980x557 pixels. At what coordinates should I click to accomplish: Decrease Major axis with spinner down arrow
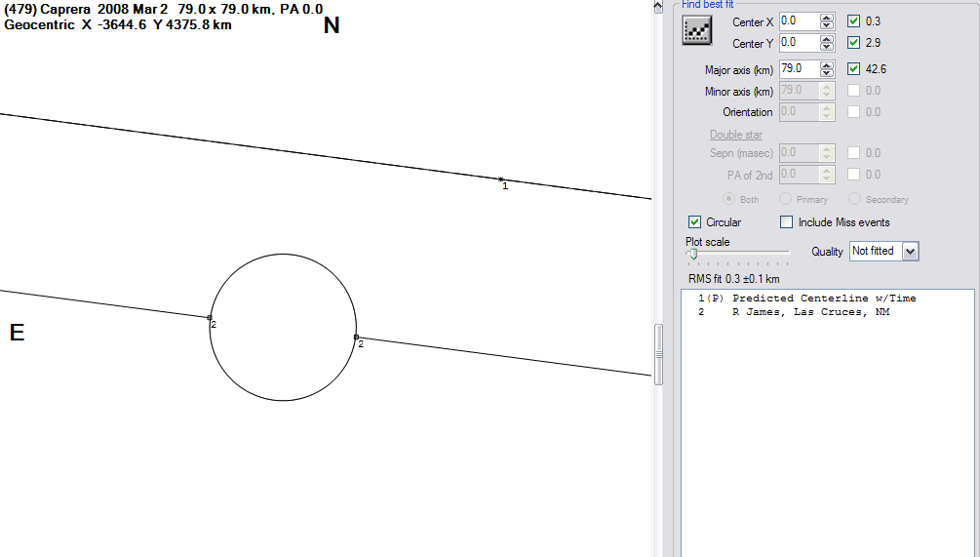(x=827, y=73)
